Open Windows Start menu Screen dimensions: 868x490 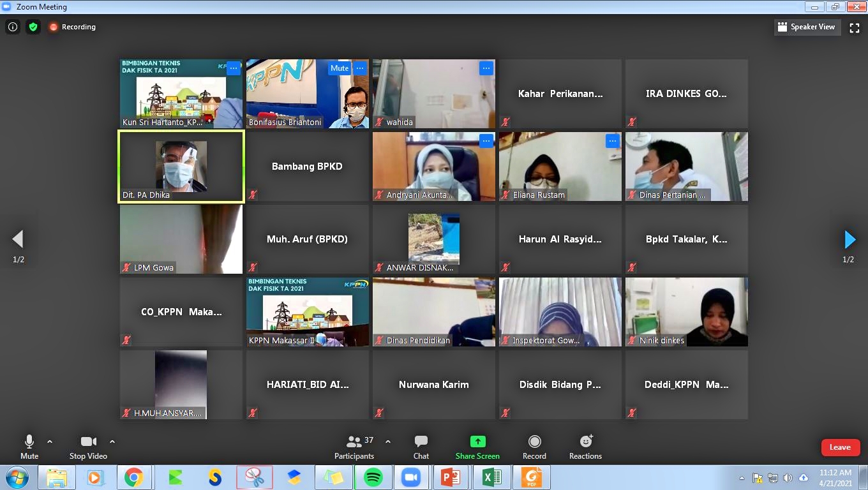[x=16, y=477]
